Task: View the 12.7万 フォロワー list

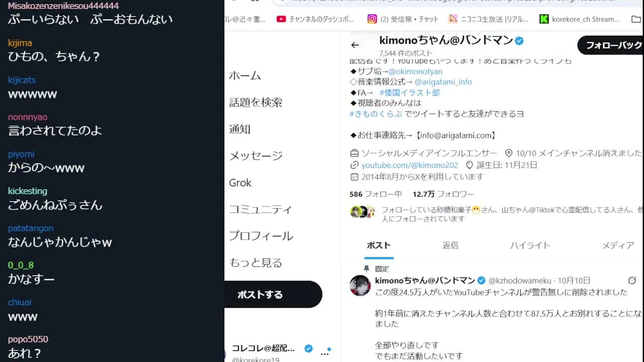Action: (443, 194)
